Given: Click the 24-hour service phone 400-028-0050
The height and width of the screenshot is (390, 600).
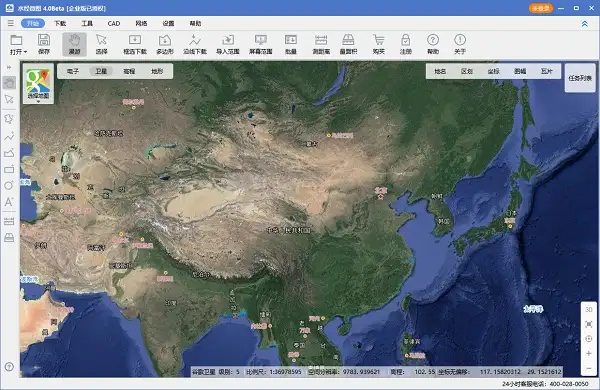Looking at the screenshot, I should (545, 383).
